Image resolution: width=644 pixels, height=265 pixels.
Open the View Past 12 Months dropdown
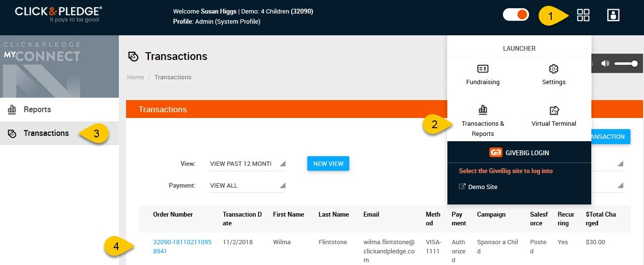(248, 163)
